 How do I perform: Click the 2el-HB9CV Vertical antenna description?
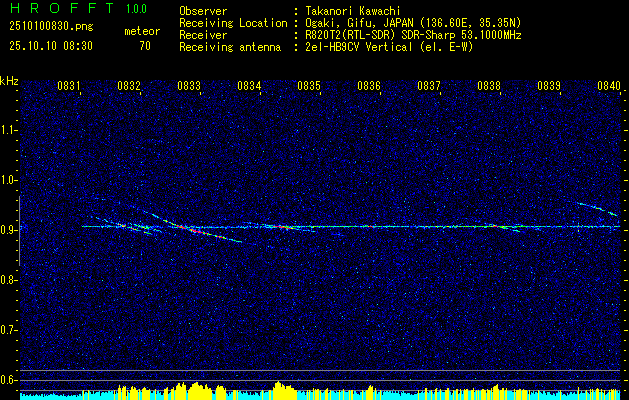pyautogui.click(x=389, y=47)
